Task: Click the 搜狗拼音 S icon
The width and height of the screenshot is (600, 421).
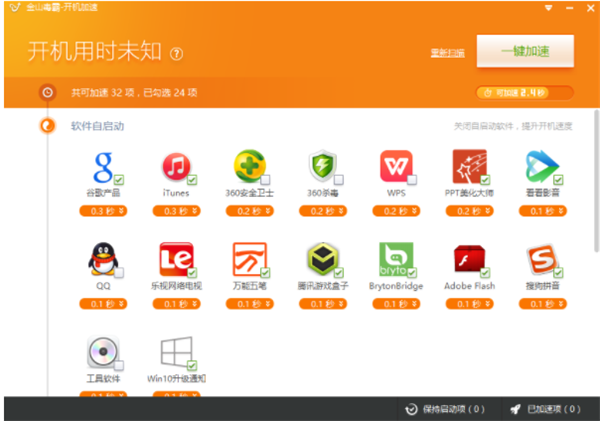Action: pyautogui.click(x=542, y=259)
